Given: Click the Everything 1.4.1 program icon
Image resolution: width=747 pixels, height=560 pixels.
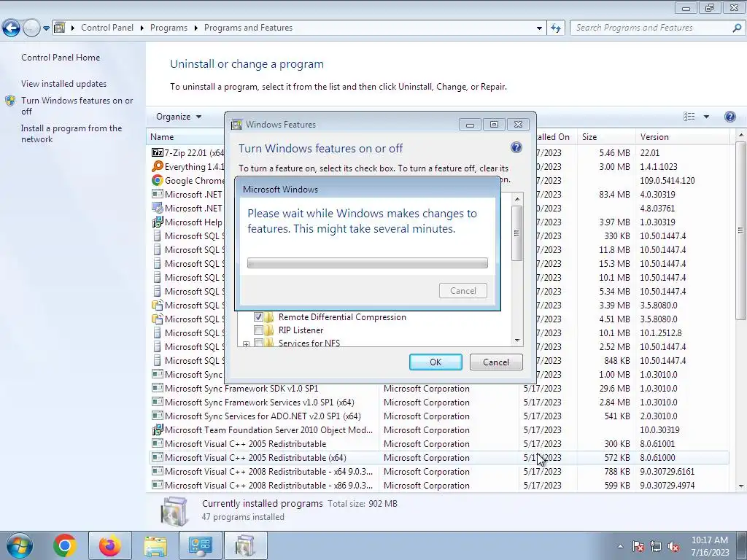Looking at the screenshot, I should [x=158, y=167].
